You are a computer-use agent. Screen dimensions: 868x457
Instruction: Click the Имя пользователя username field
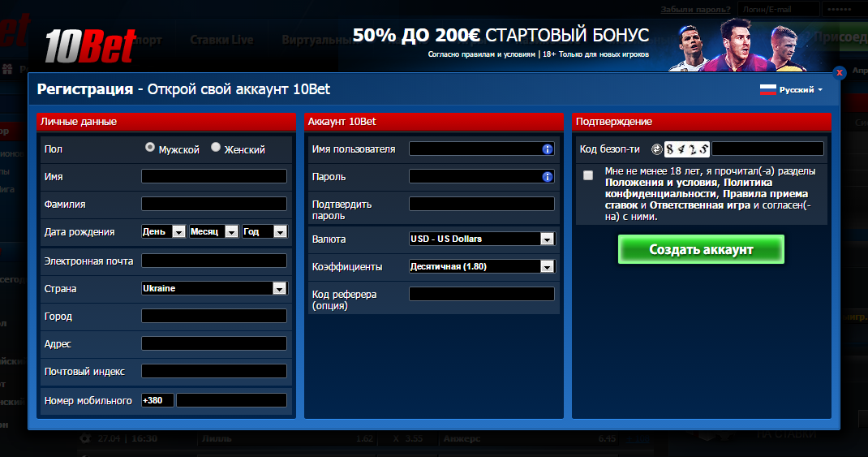click(482, 149)
